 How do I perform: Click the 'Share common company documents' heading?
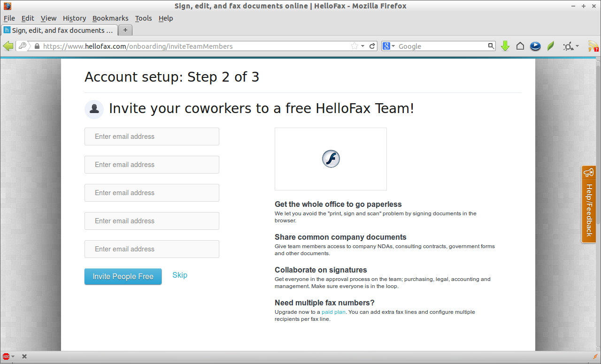(x=340, y=237)
